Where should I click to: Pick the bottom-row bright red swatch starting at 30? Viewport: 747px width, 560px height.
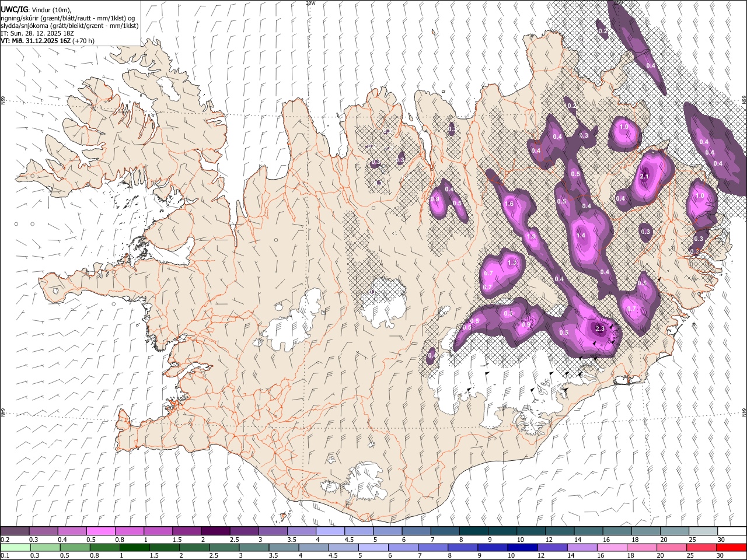tap(731, 547)
